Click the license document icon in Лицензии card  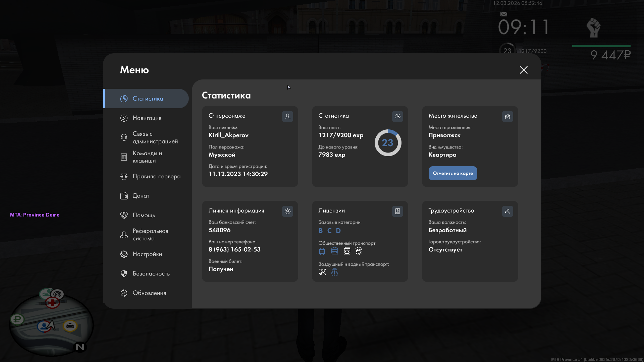397,212
